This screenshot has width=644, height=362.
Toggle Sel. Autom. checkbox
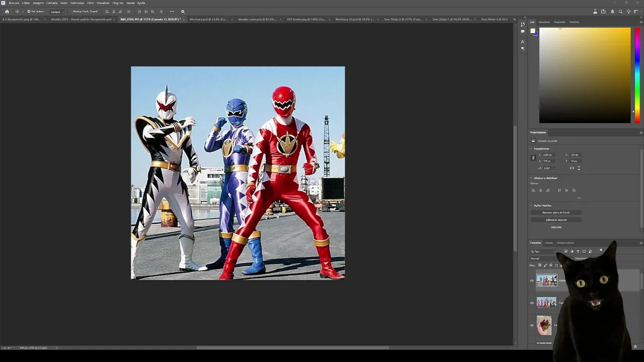click(x=29, y=12)
